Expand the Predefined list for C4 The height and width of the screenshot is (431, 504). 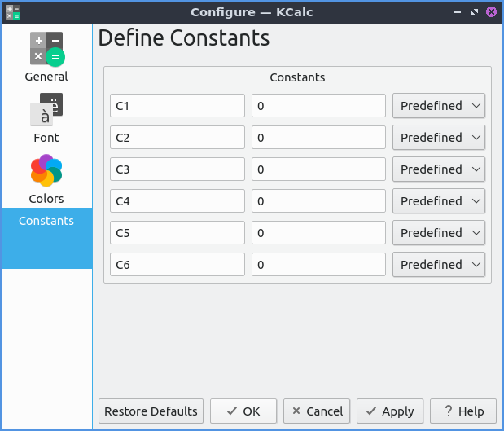[439, 201]
